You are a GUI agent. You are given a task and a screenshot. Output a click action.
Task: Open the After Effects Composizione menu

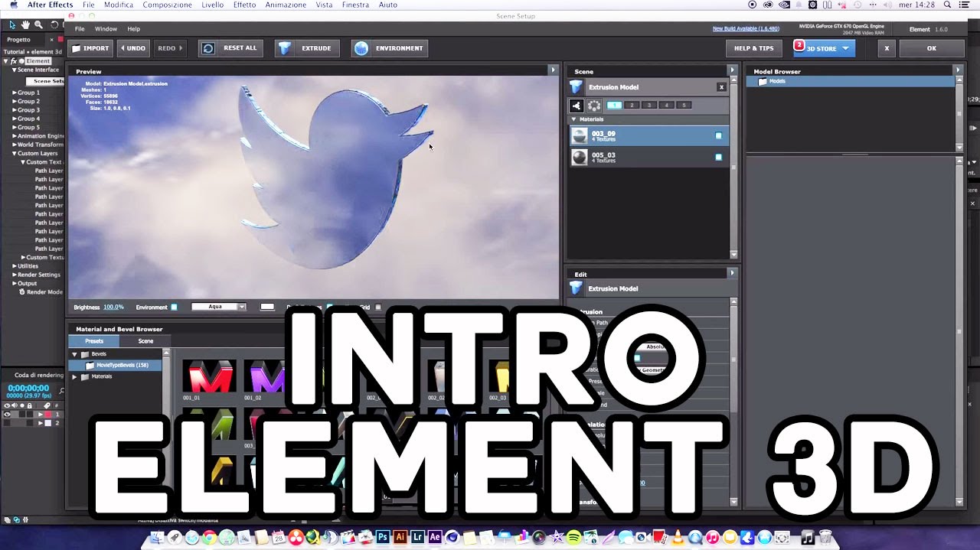168,5
